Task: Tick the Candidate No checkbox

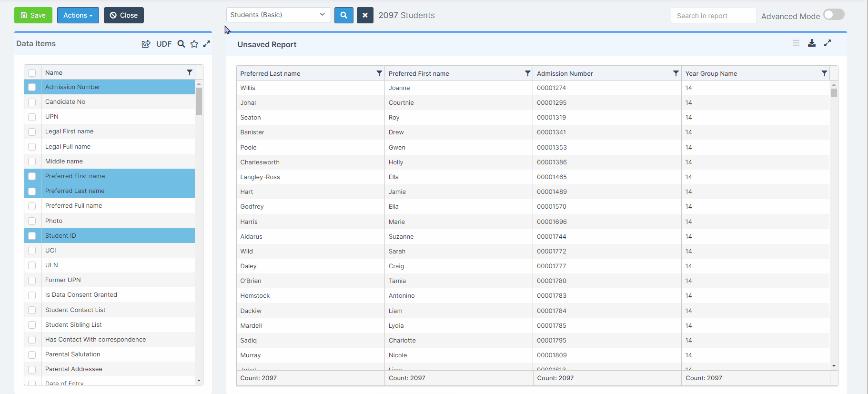Action: 32,102
